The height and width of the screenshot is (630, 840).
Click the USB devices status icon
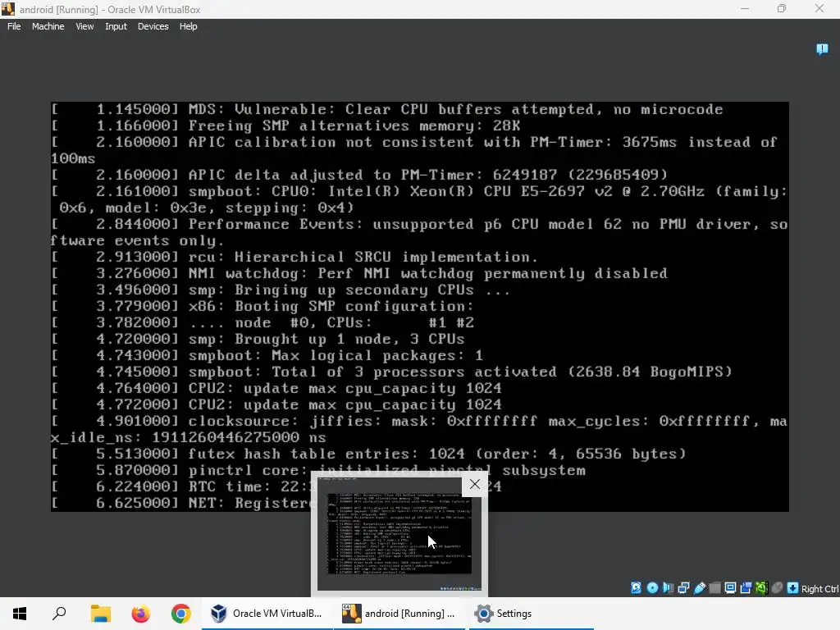coord(699,587)
